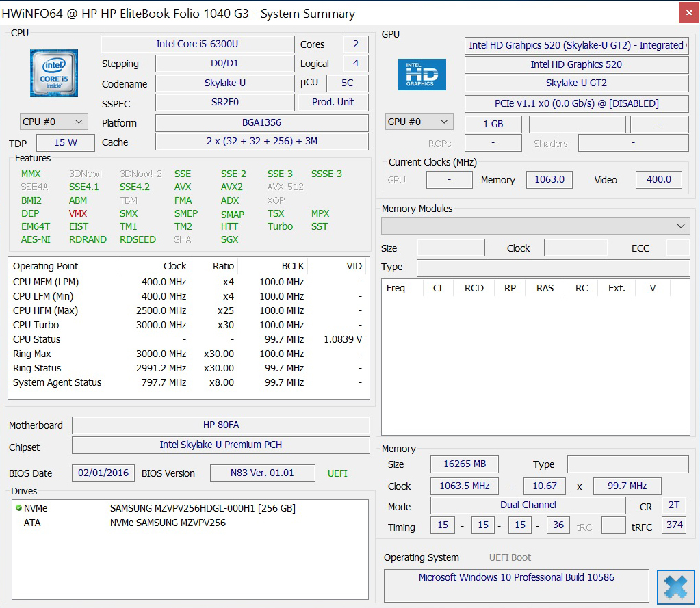Screen dimensions: 700x608
Task: Click the TDP value 15 W
Action: [66, 143]
